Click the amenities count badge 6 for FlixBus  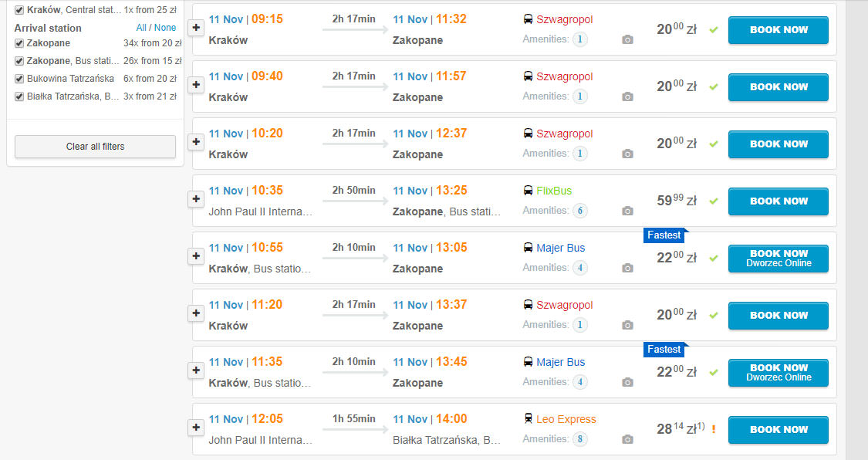click(579, 211)
